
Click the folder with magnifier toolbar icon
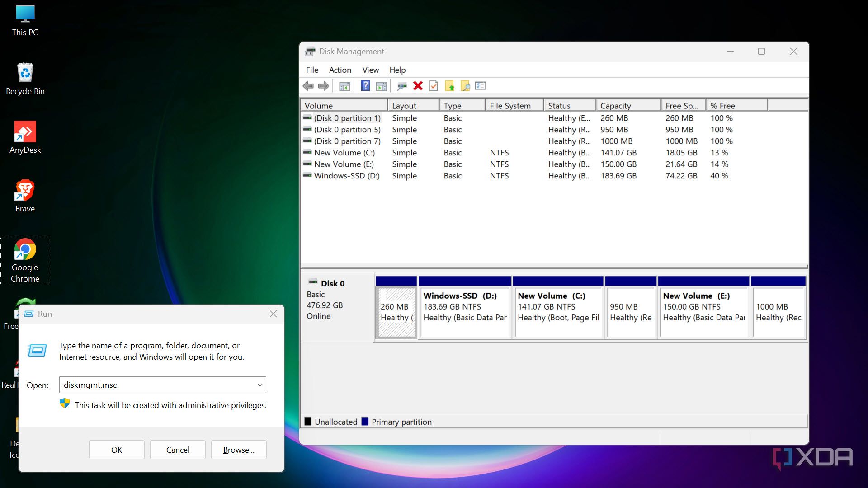point(465,86)
